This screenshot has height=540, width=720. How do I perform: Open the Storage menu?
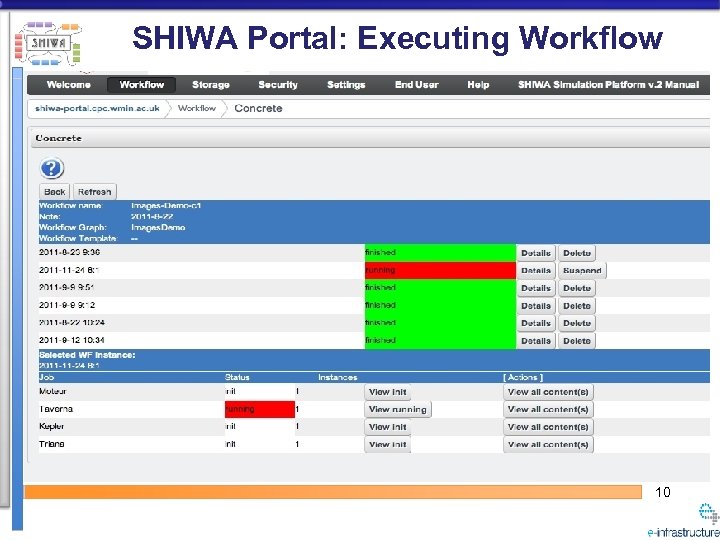click(211, 84)
